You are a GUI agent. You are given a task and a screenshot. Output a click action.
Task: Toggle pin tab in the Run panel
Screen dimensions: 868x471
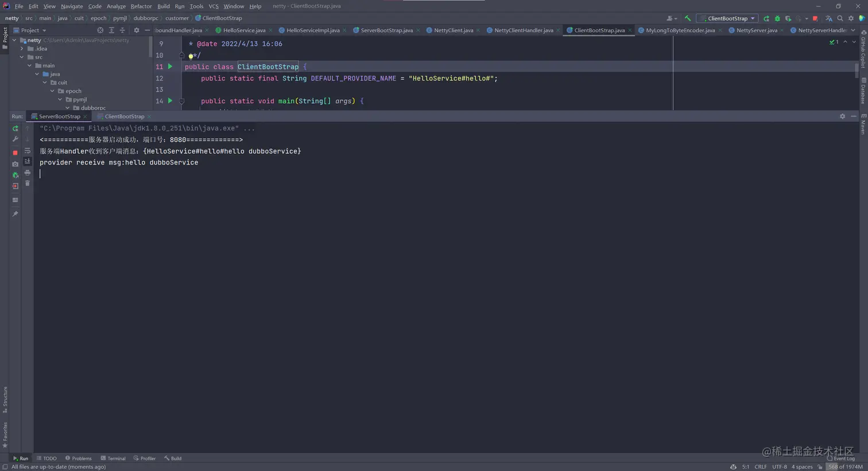click(15, 214)
